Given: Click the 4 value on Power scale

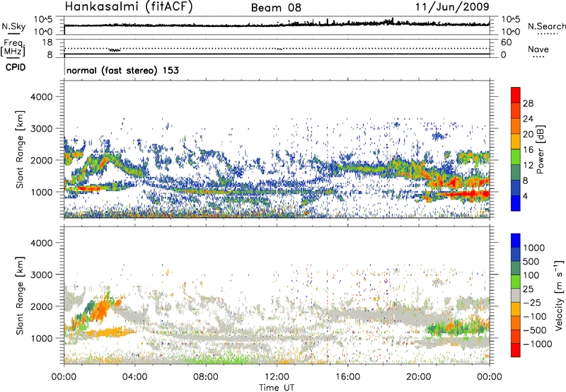Looking at the screenshot, I should tap(525, 197).
